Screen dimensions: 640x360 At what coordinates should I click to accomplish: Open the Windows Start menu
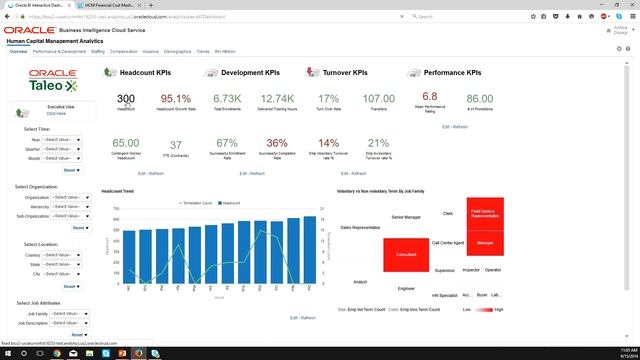click(8, 353)
